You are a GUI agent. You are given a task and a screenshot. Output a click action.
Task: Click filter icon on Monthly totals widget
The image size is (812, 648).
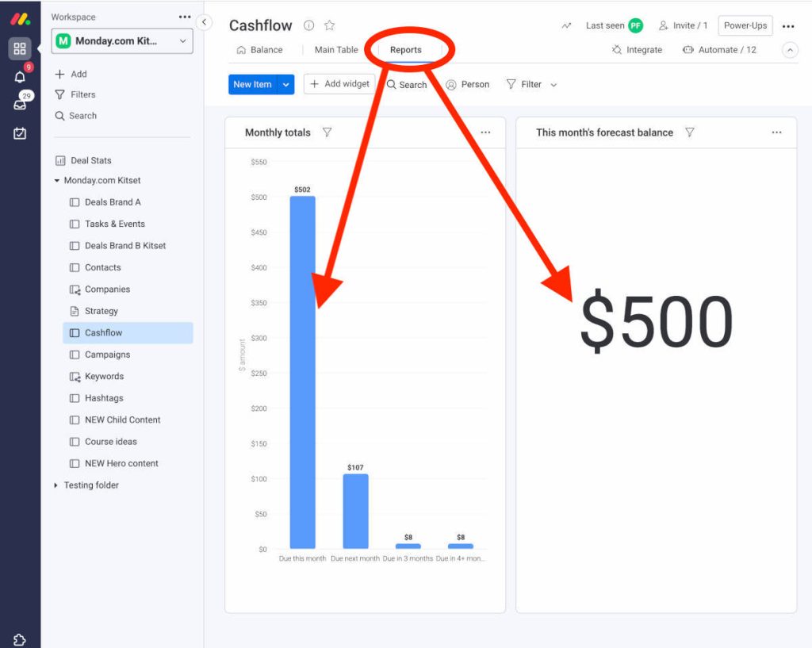click(x=327, y=132)
